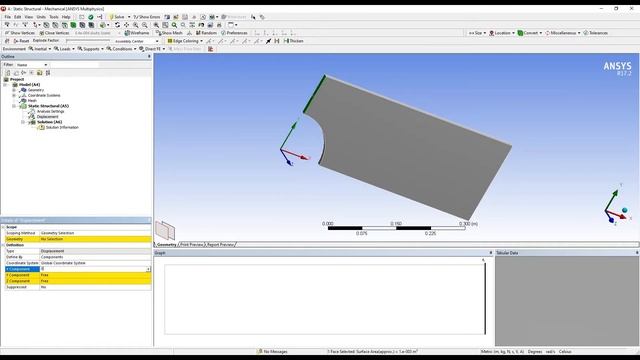Collapse the Scope section in Details
The width and height of the screenshot is (640, 360).
point(3,227)
